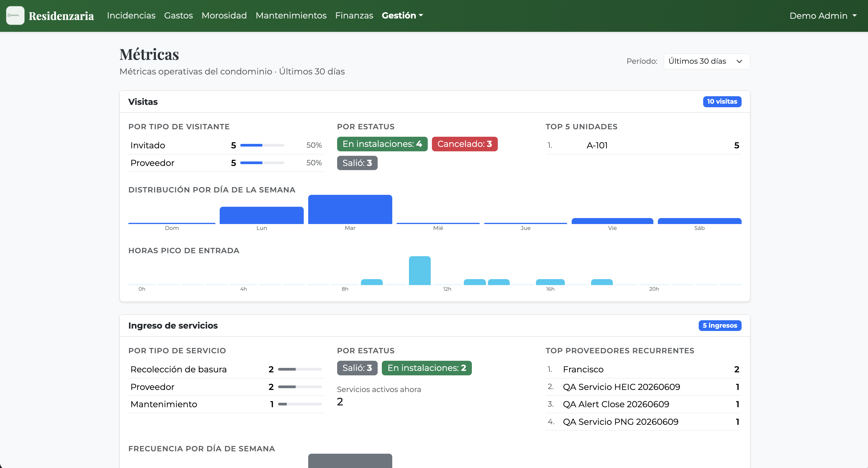Select the Recolección de basura row

(x=226, y=369)
